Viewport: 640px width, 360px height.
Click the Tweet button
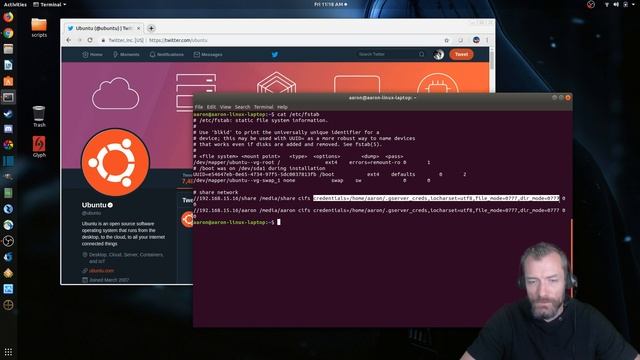coord(461,54)
